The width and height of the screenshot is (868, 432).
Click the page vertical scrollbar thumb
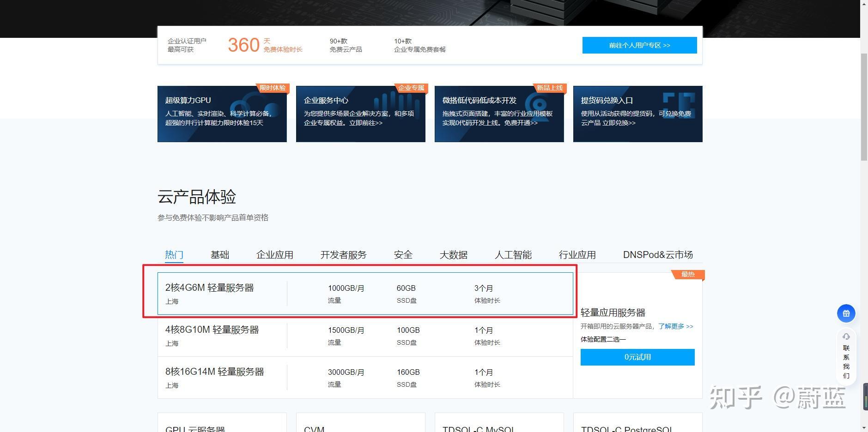coord(864,106)
